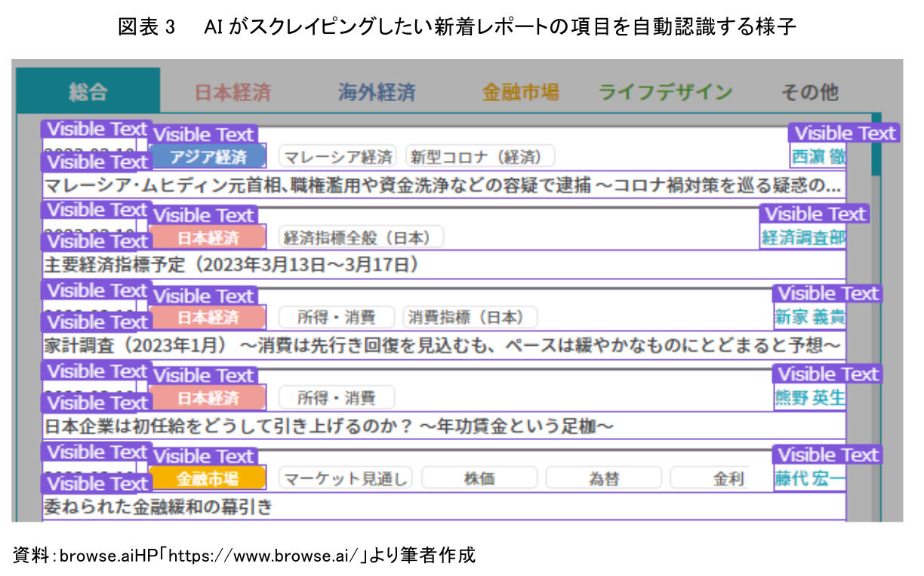Select the 消費指標（日本） tag

coord(470,317)
